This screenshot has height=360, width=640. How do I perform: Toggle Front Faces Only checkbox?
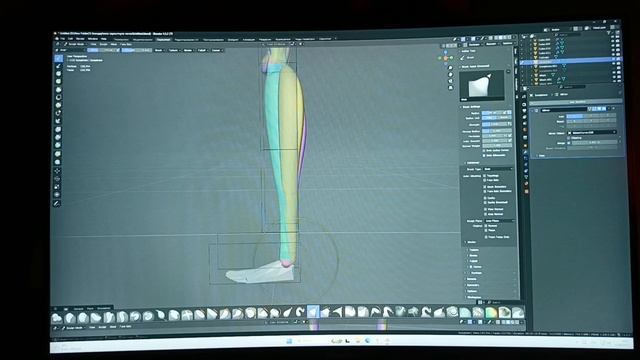486,237
